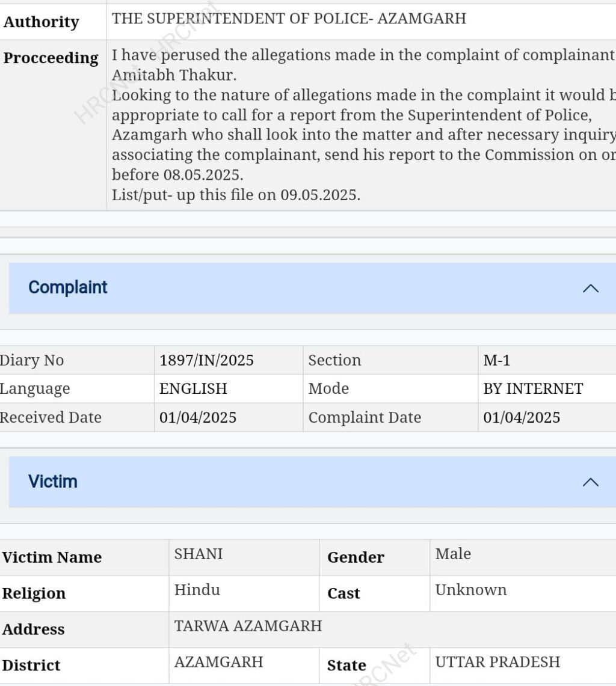
Task: Select the Unknown cast value
Action: pos(471,590)
